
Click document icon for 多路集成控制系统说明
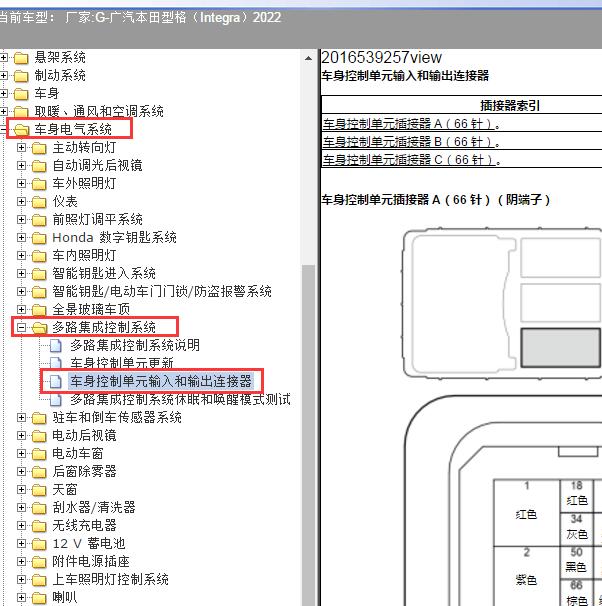56,346
